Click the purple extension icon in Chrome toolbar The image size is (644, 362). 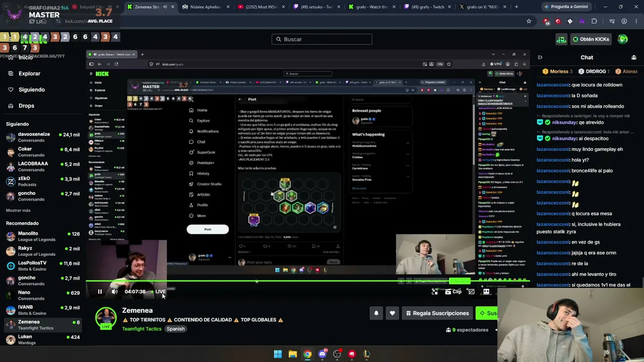point(582,21)
